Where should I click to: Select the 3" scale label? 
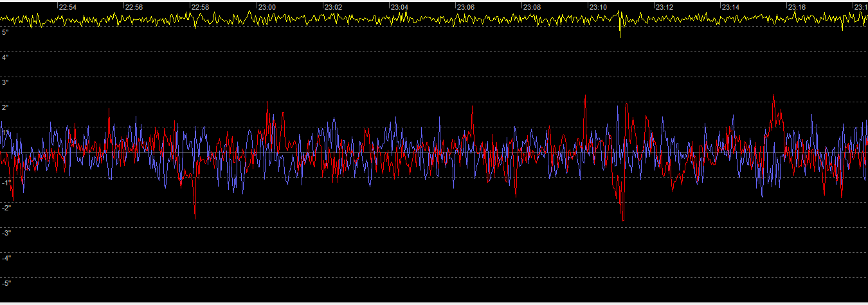pos(5,82)
